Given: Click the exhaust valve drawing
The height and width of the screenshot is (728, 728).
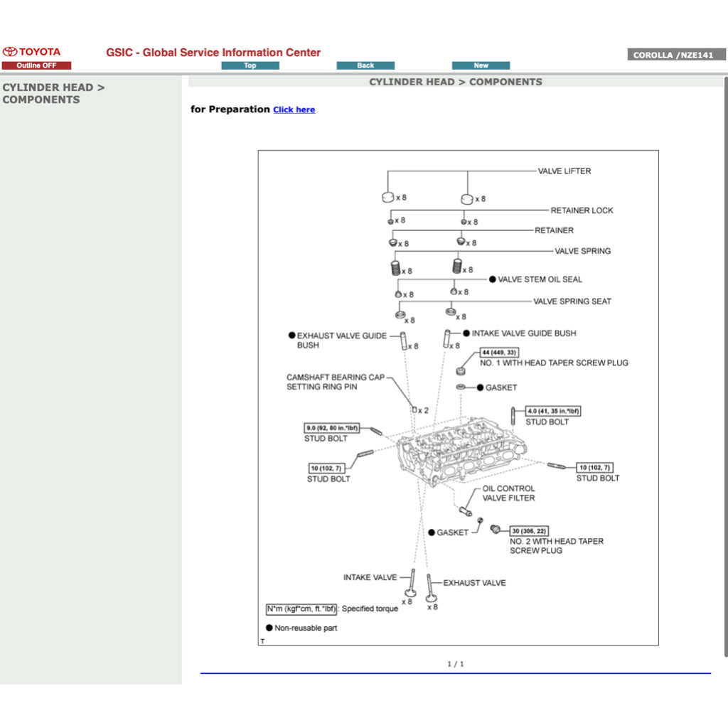Looking at the screenshot, I should click(x=431, y=590).
